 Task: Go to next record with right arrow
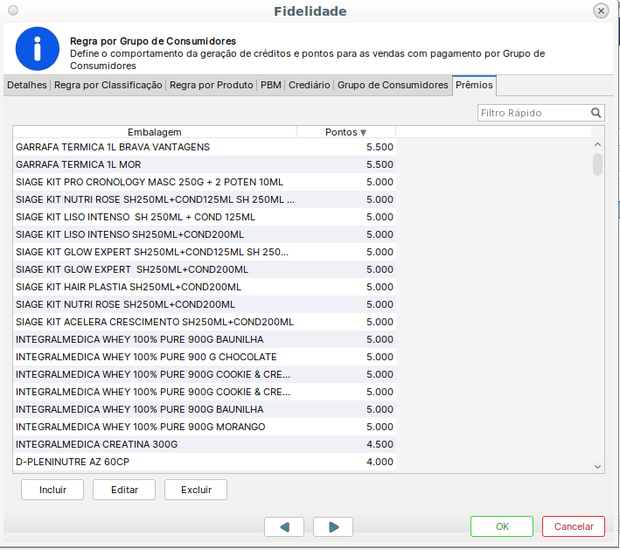pyautogui.click(x=333, y=526)
